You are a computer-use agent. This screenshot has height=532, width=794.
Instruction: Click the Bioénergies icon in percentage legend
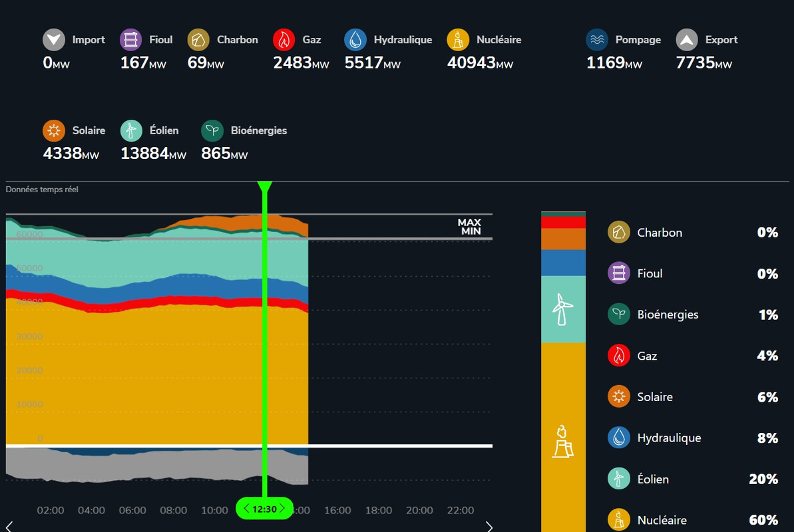click(x=619, y=315)
